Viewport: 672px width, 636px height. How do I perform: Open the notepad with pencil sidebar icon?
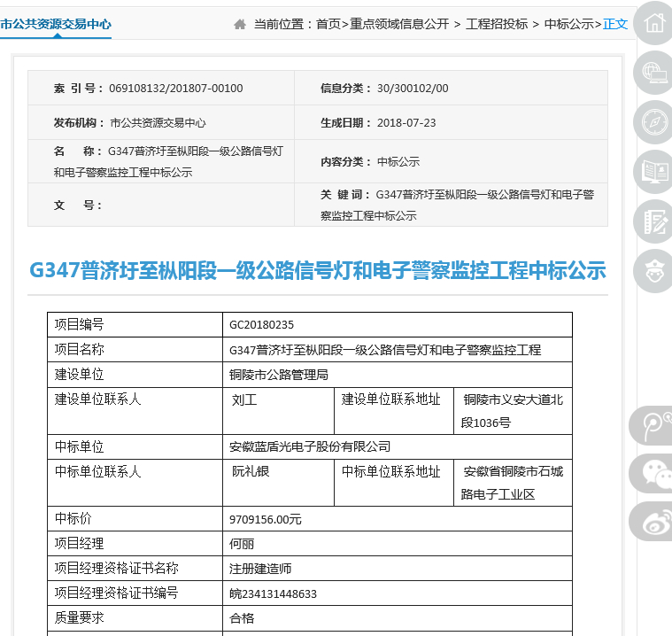coord(654,221)
